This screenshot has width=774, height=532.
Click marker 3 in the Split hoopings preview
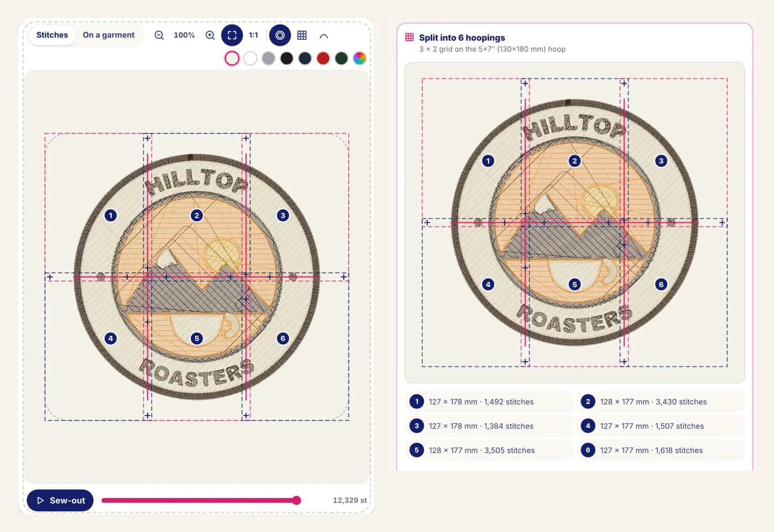[661, 161]
